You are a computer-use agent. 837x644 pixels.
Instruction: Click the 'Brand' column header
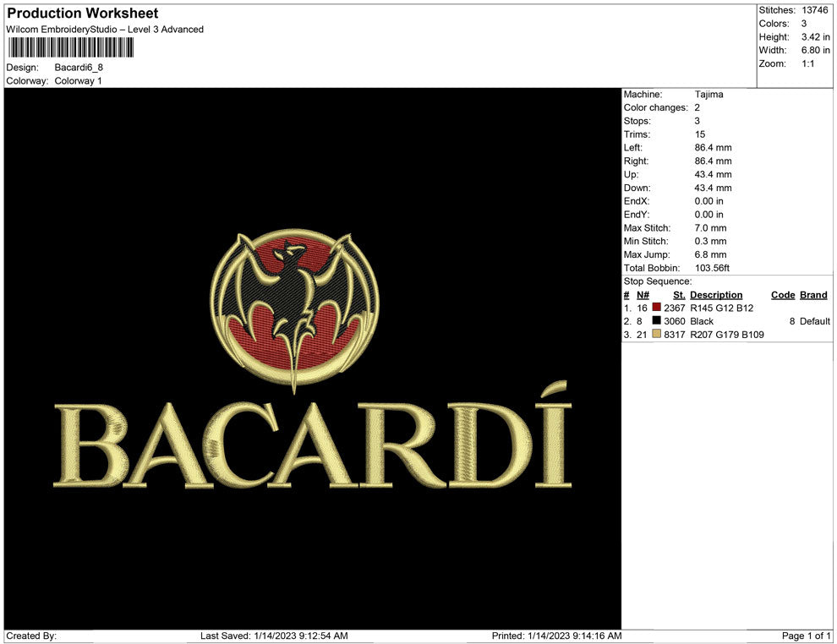click(813, 295)
